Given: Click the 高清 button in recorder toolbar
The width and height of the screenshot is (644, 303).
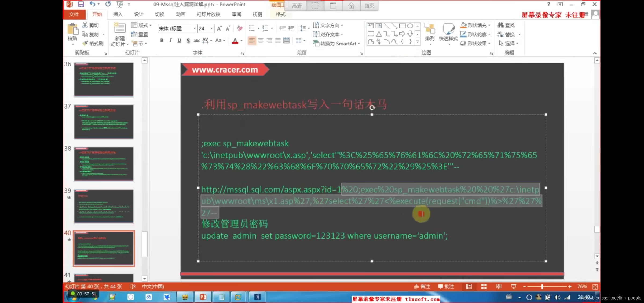Looking at the screenshot, I should click(297, 6).
